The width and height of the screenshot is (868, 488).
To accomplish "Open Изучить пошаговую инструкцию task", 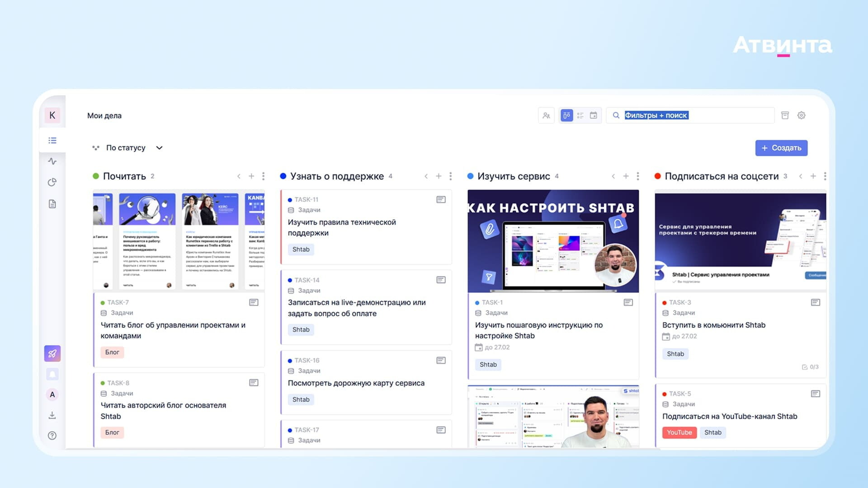I will pyautogui.click(x=539, y=330).
